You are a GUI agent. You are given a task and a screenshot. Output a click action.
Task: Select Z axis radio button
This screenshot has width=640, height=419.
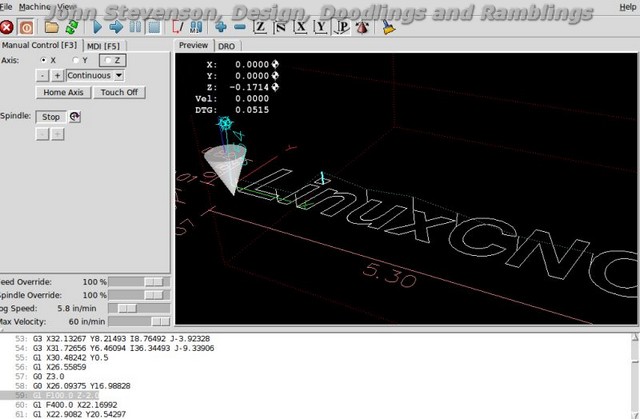(x=113, y=60)
